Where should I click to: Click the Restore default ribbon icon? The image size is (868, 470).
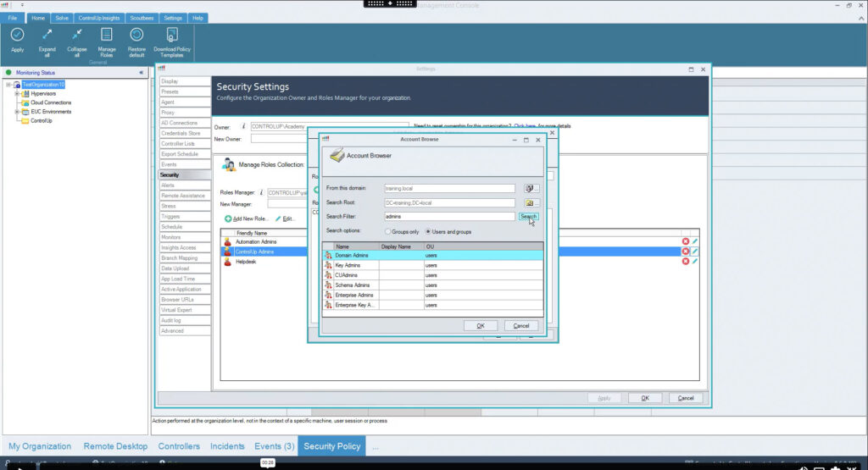click(x=136, y=35)
